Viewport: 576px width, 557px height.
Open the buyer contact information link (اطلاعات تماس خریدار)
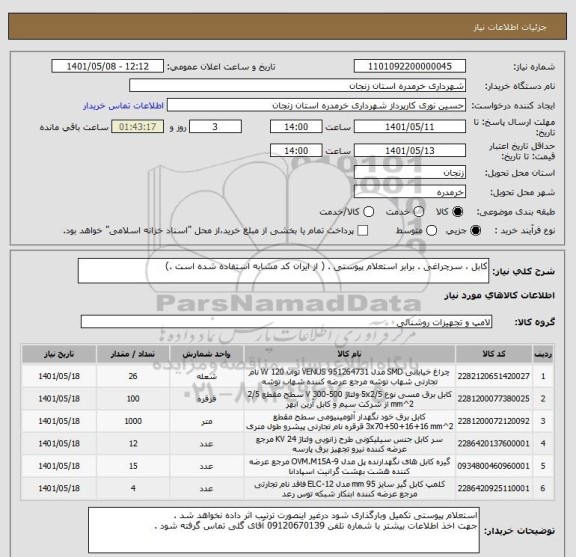click(x=123, y=106)
